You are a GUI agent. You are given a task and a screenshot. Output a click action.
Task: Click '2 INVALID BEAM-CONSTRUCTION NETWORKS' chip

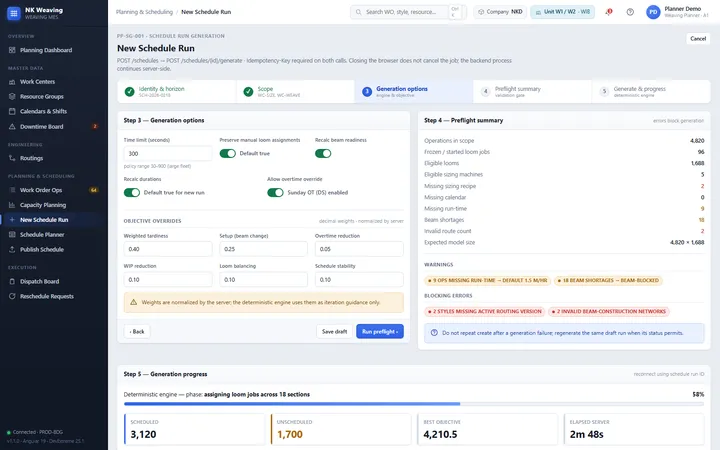pos(608,311)
